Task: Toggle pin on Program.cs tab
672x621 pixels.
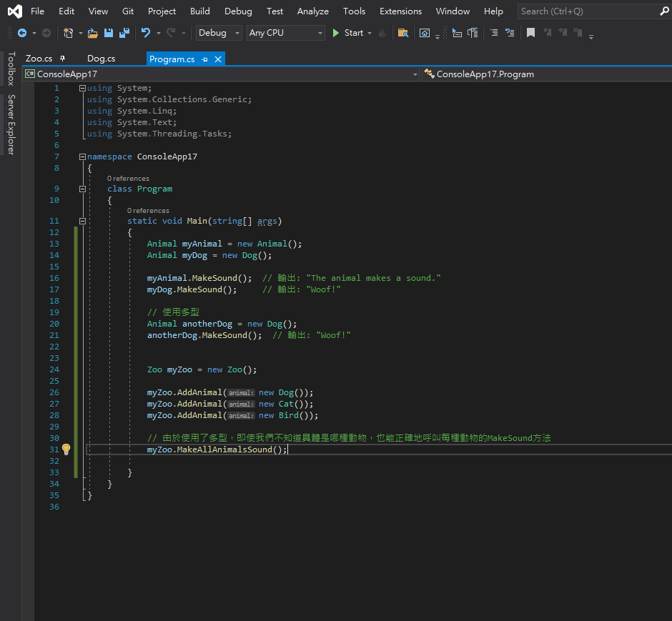Action: 205,59
